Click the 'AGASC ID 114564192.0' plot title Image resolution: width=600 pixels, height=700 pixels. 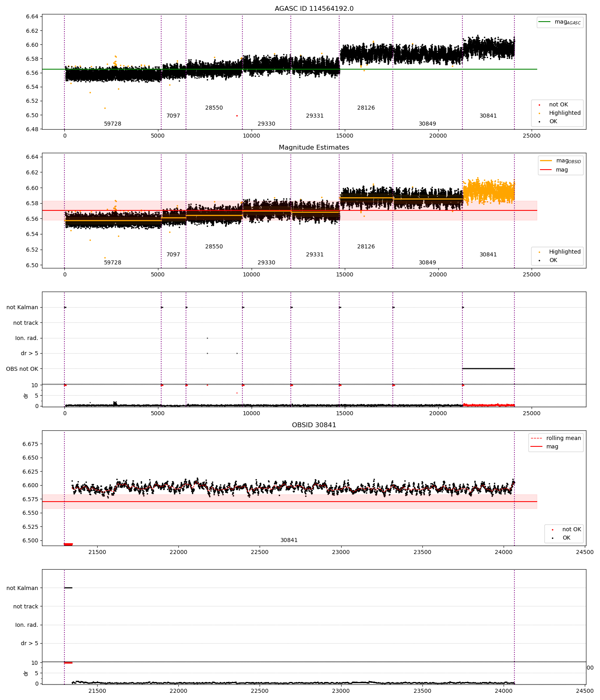pos(314,9)
